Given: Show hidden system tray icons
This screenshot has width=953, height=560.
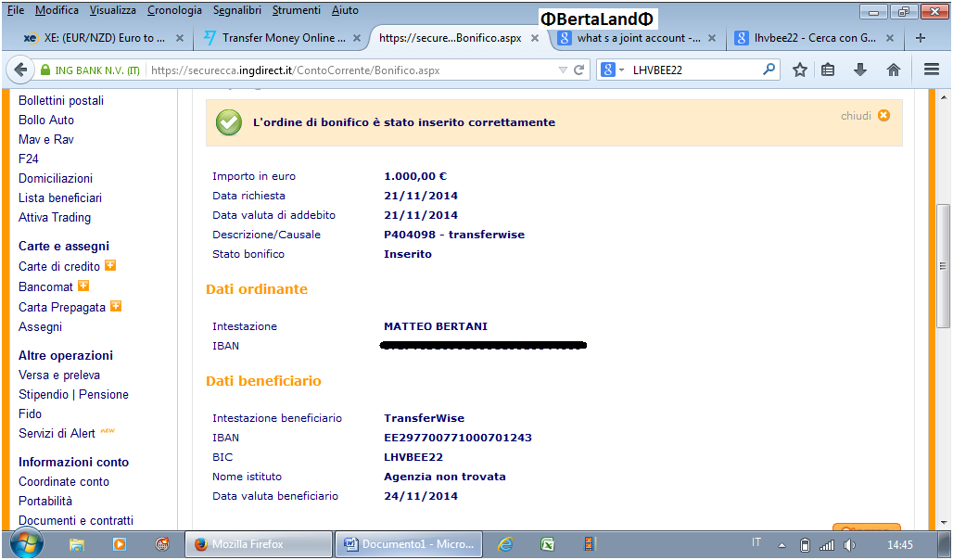Looking at the screenshot, I should click(782, 545).
